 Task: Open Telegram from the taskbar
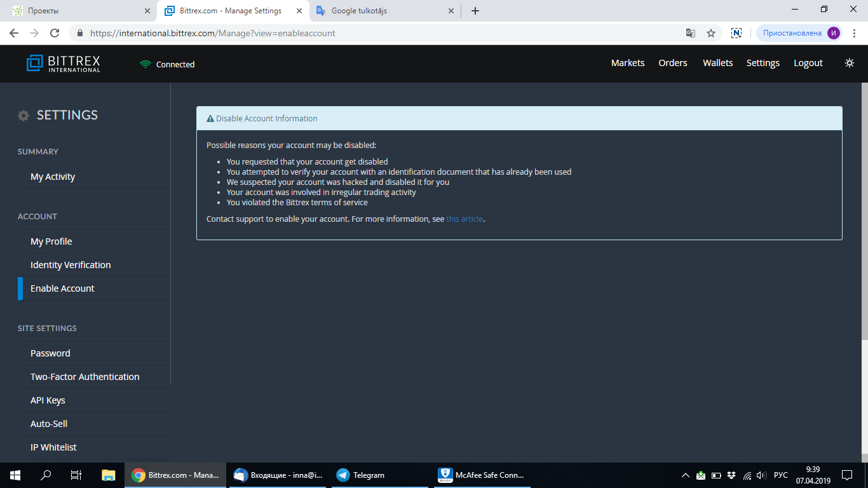pyautogui.click(x=380, y=475)
